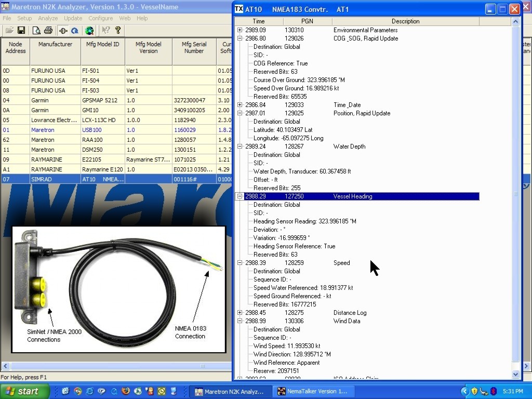Viewport: 532px width, 399px height.
Task: Click the Bluetooth tray icon
Action: (x=494, y=391)
